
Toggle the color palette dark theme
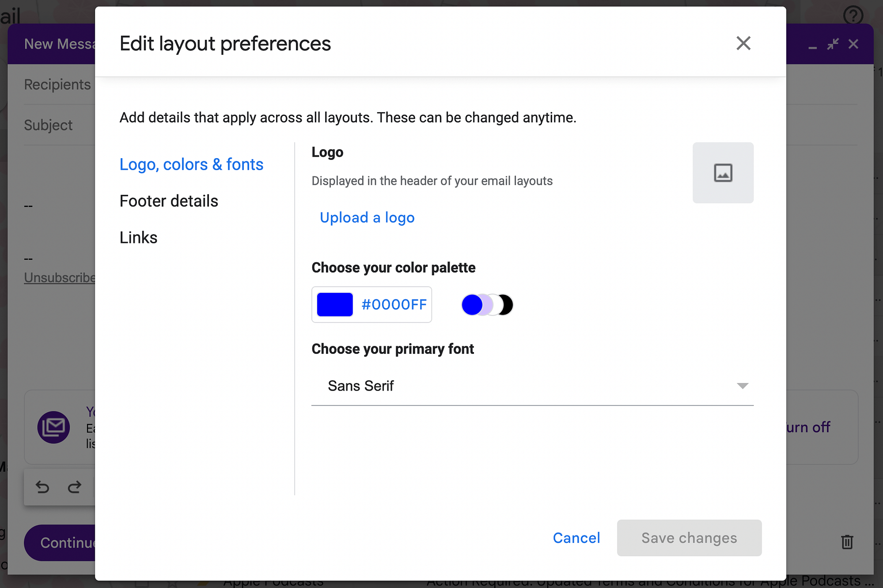point(505,304)
